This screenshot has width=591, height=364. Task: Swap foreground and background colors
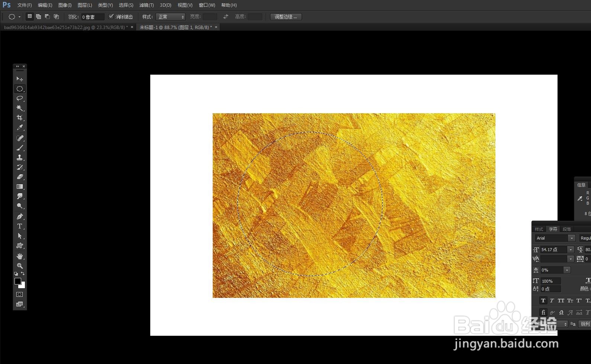pyautogui.click(x=23, y=274)
